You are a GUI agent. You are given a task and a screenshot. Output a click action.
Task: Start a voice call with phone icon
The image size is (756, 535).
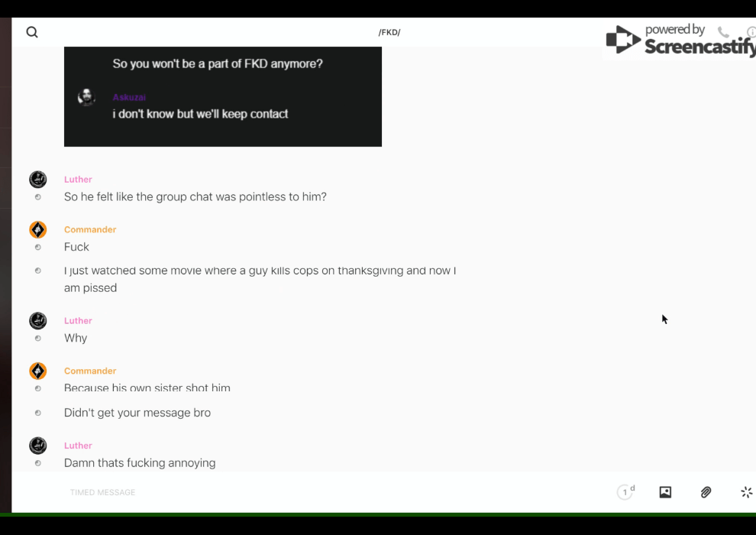pyautogui.click(x=723, y=32)
